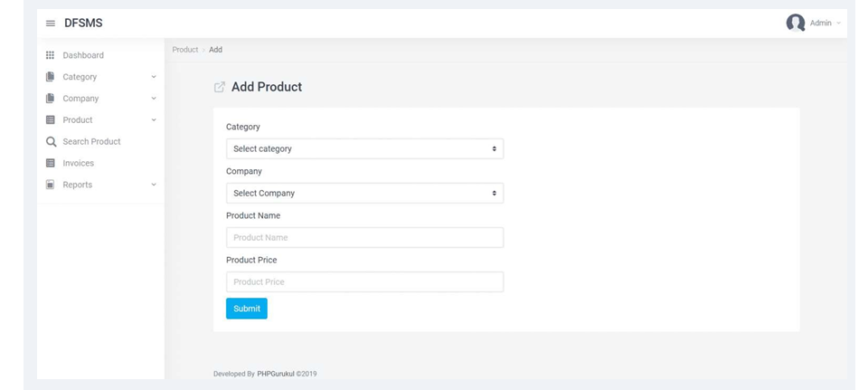The height and width of the screenshot is (390, 868).
Task: Open Product sidebar menu
Action: pos(78,120)
